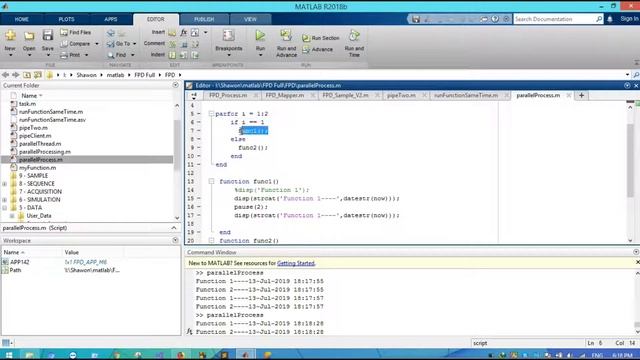The image size is (640, 360).
Task: Click the Breakpoints icon
Action: pyautogui.click(x=229, y=36)
